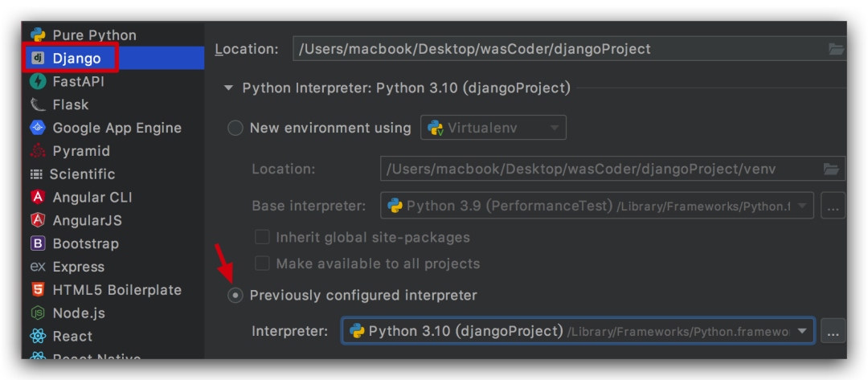The height and width of the screenshot is (380, 868).
Task: Click the browse button next to Interpreter
Action: point(833,331)
